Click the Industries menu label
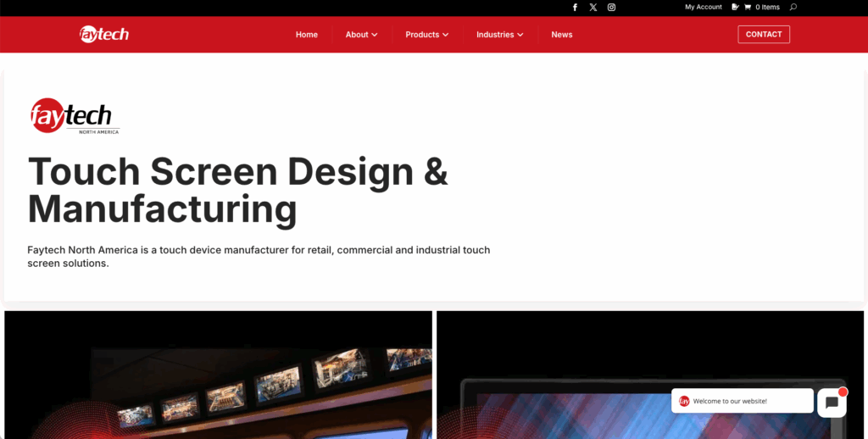Screen dimensions: 868x439 click(495, 34)
